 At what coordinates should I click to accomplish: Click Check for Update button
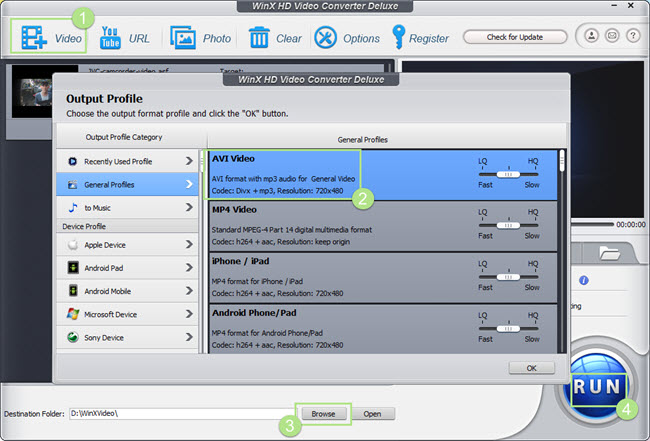click(515, 37)
